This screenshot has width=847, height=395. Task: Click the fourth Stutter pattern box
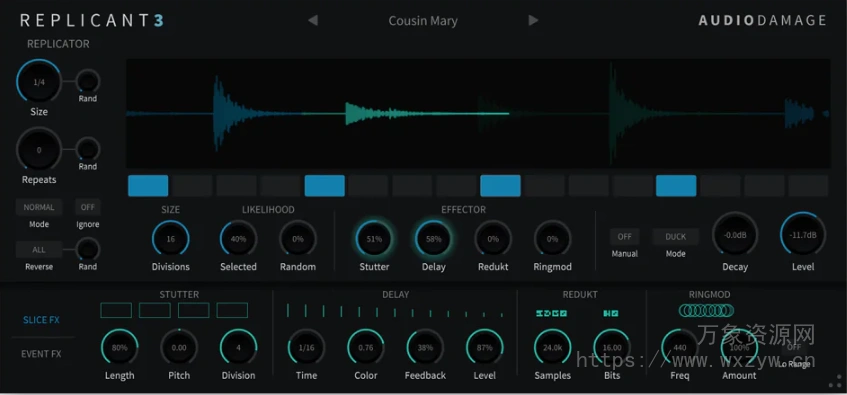coord(232,310)
